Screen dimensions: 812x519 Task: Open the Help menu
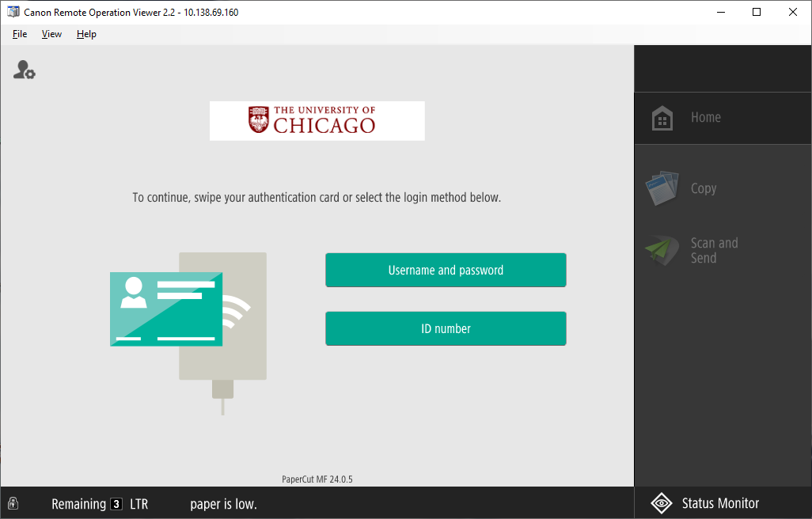(85, 34)
